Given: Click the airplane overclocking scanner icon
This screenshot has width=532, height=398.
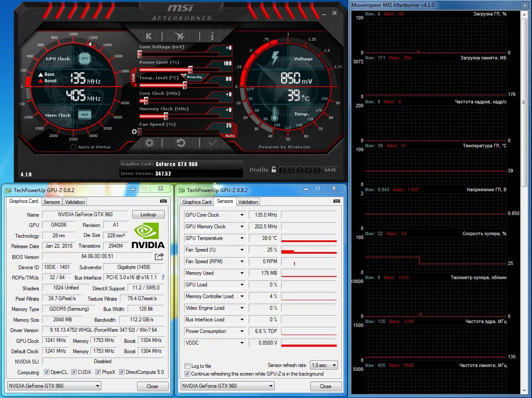Looking at the screenshot, I should click(x=179, y=36).
